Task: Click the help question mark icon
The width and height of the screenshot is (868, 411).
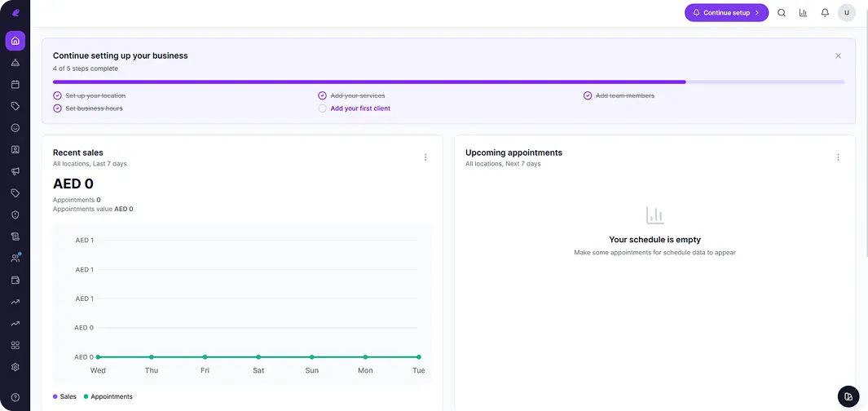Action: [x=15, y=397]
